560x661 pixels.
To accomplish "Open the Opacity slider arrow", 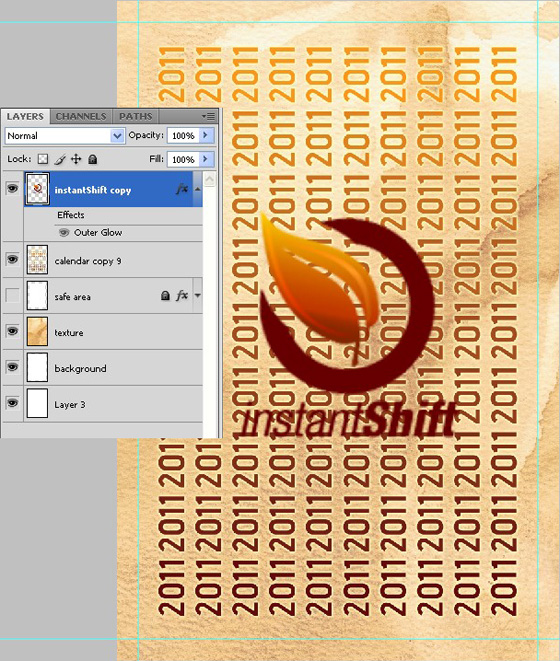I will pos(206,135).
